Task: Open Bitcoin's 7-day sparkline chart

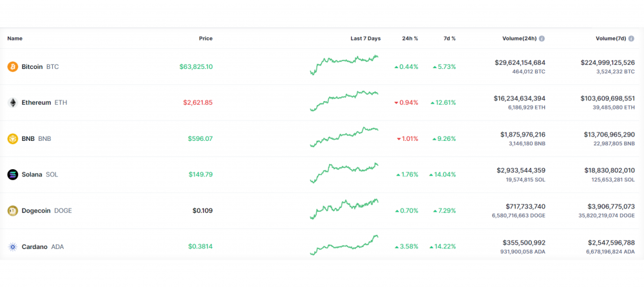Action: [x=344, y=65]
